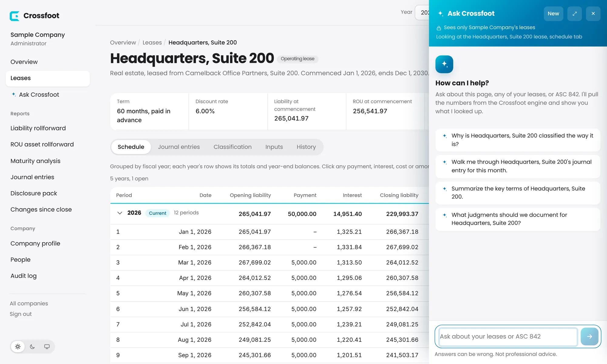Screen dimensions: 607x364
Task: Open the Classification tab
Action: click(x=232, y=147)
